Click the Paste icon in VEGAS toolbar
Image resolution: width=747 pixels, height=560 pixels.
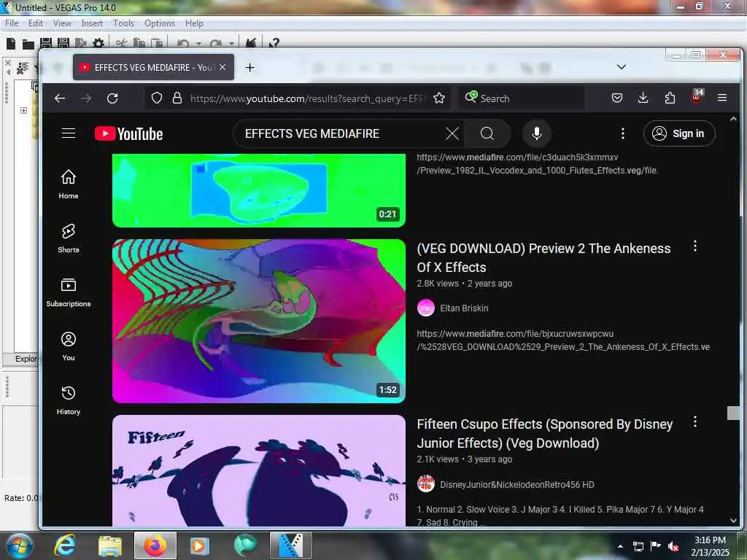click(156, 44)
